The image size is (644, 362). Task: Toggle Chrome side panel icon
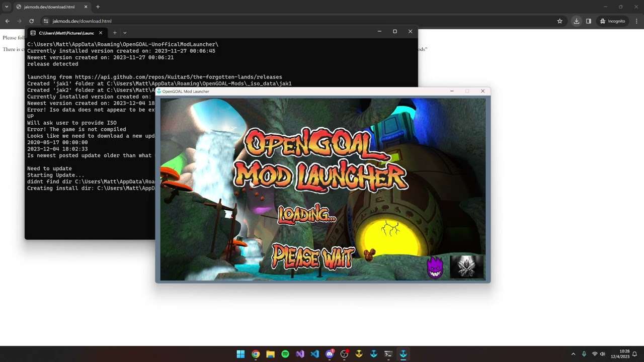tap(588, 21)
